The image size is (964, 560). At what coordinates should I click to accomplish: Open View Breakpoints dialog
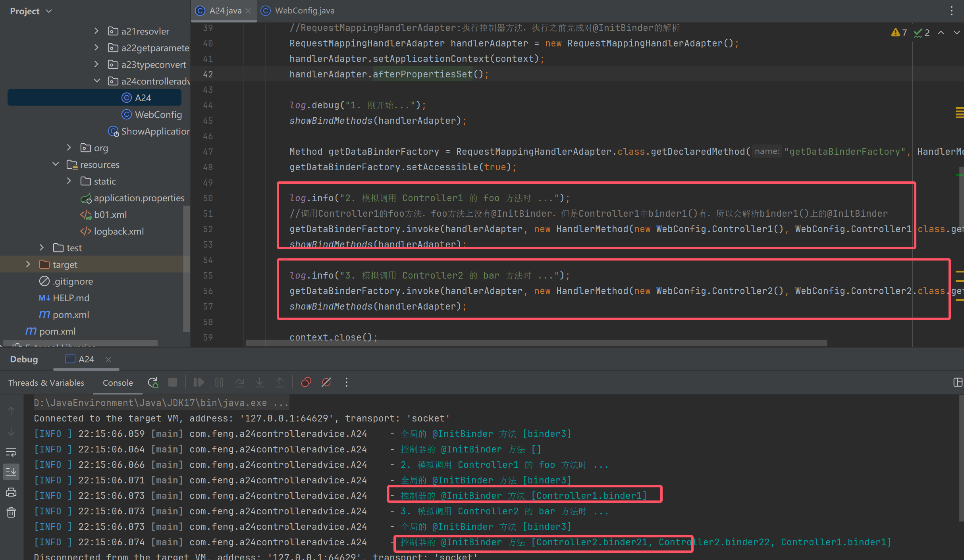pyautogui.click(x=306, y=382)
